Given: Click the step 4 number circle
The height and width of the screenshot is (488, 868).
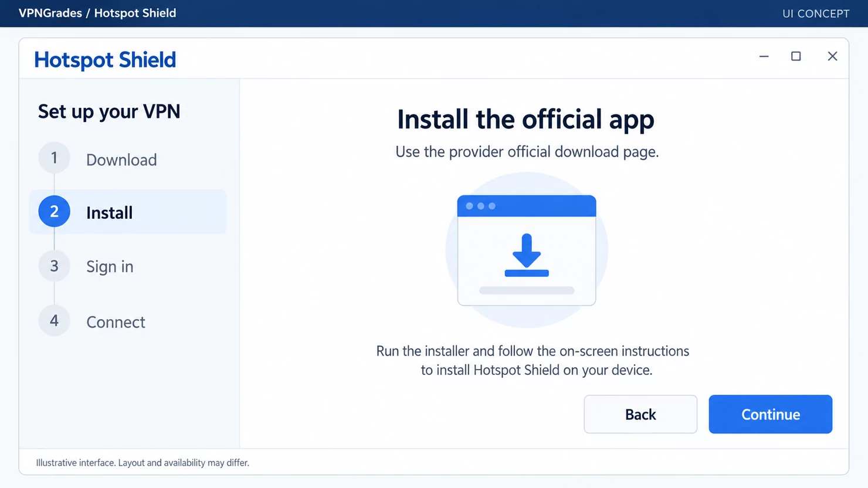Looking at the screenshot, I should (54, 320).
